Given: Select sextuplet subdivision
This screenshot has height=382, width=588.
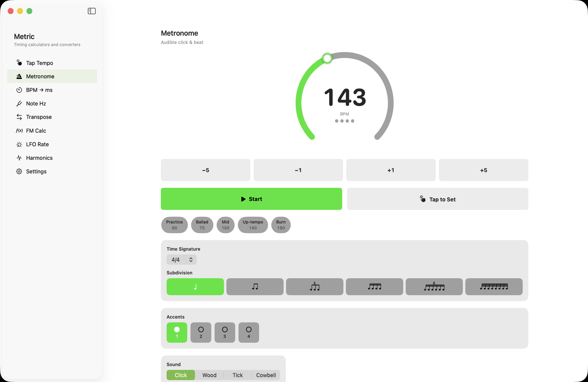Looking at the screenshot, I should click(434, 287).
